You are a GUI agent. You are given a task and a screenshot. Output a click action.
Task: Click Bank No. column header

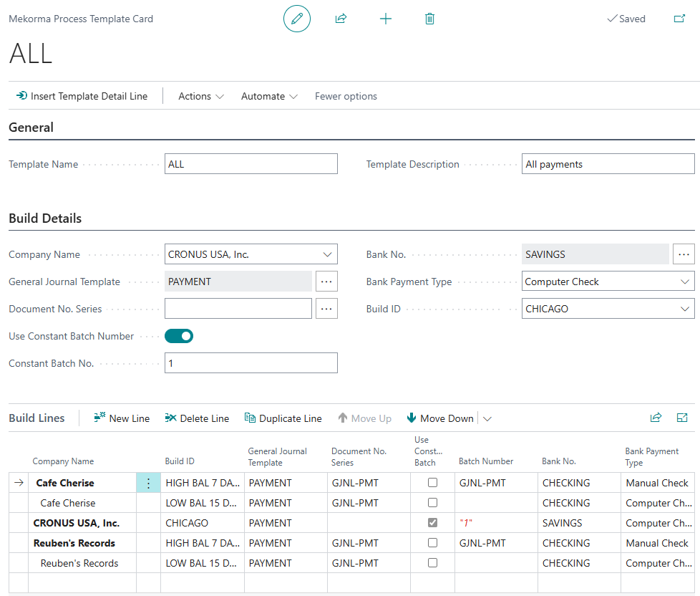[558, 461]
